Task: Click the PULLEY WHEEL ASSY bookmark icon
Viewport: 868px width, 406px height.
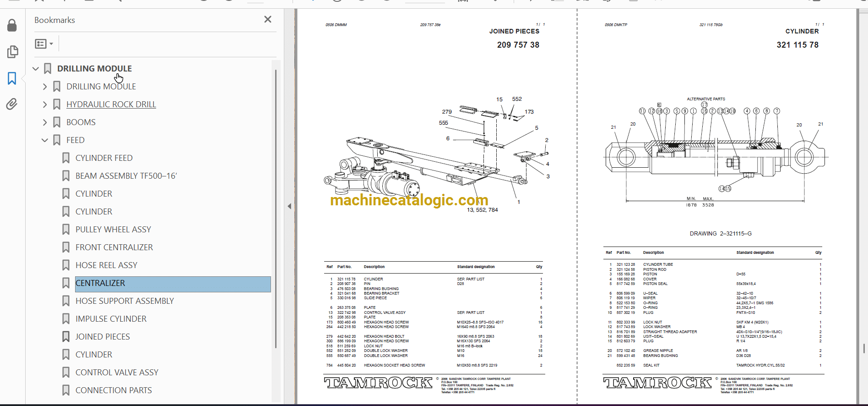Action: tap(66, 230)
